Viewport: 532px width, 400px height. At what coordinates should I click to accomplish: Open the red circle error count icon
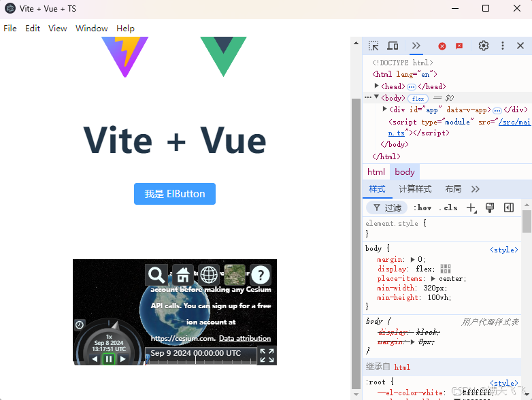pos(442,46)
